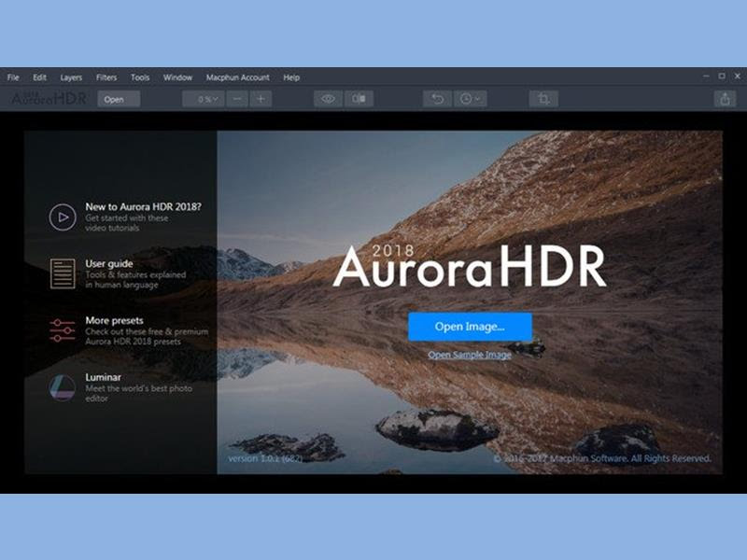Screen dimensions: 747x560
Task: Zoom out with the minus button
Action: click(x=237, y=99)
